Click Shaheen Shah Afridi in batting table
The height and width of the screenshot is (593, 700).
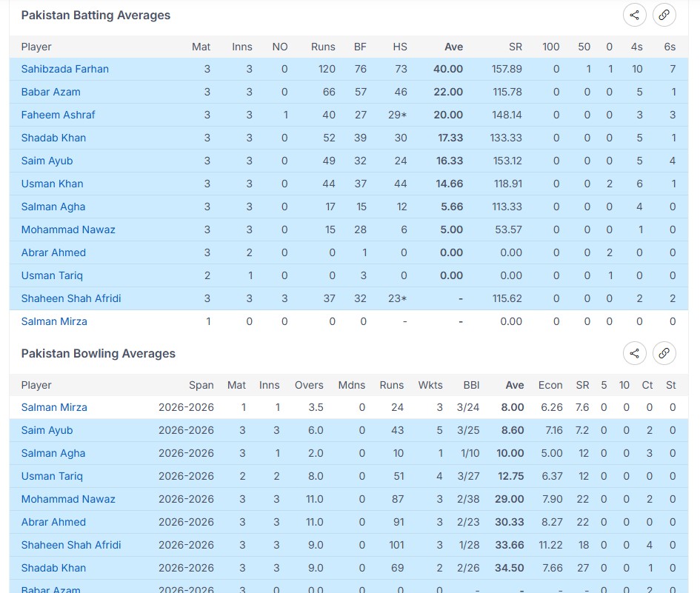(71, 298)
